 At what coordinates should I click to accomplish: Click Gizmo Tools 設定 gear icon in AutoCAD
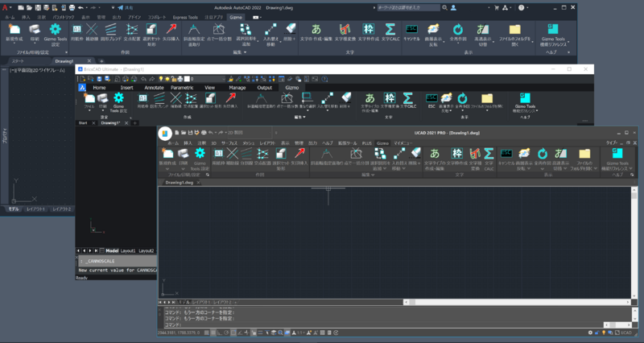point(56,30)
